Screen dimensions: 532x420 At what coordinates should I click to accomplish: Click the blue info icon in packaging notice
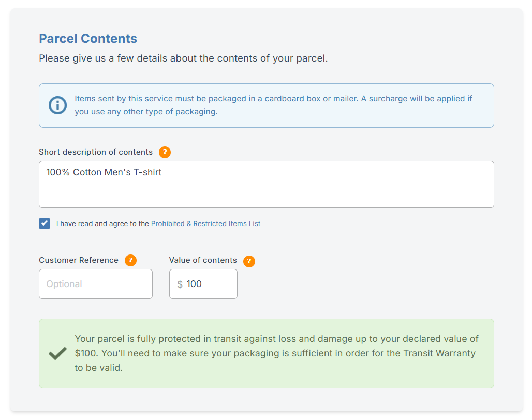(x=57, y=106)
